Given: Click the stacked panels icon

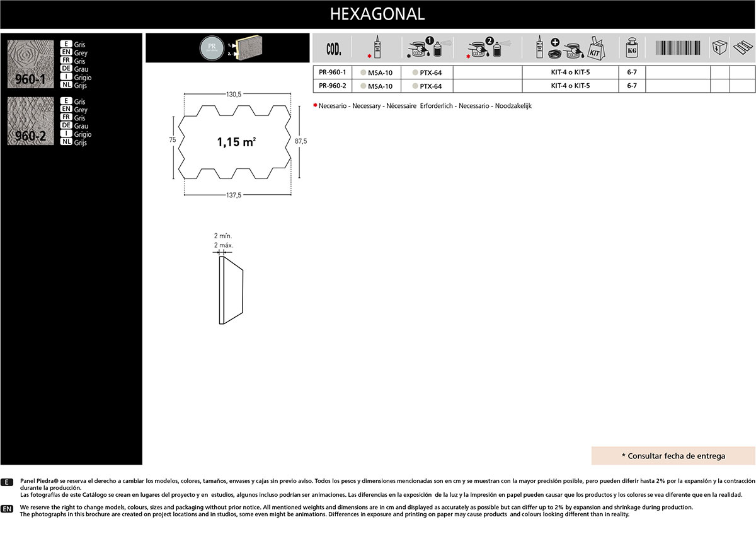Looking at the screenshot, I should click(742, 48).
